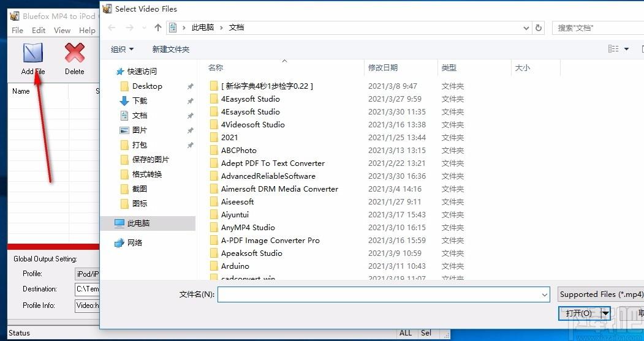
Task: Open Desktop in quick access
Action: [147, 86]
